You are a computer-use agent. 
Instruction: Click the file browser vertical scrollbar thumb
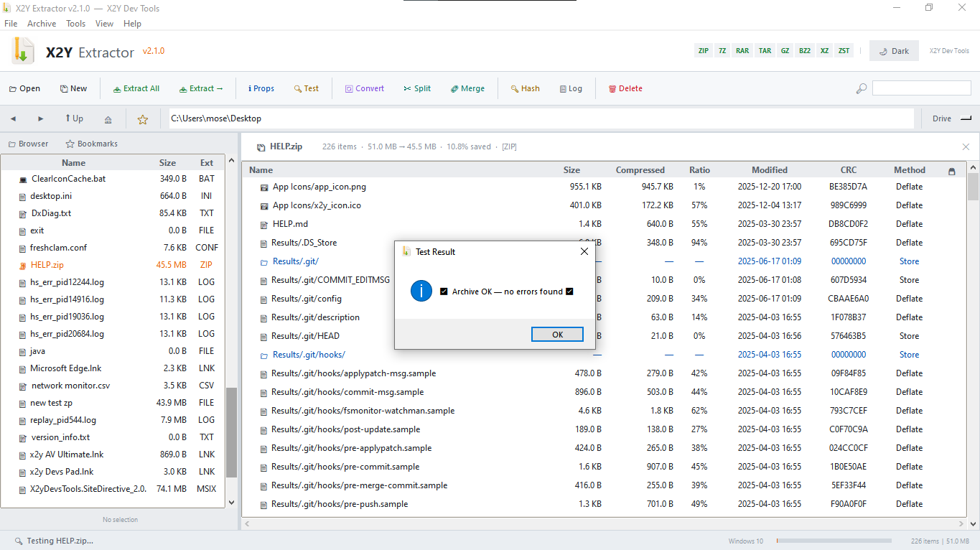pos(231,432)
